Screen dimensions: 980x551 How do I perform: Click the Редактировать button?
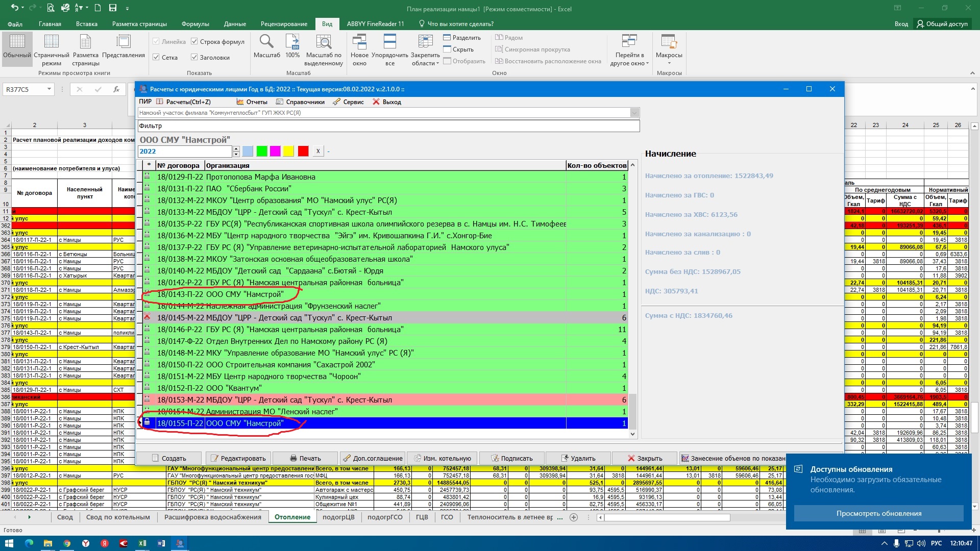[x=238, y=458]
